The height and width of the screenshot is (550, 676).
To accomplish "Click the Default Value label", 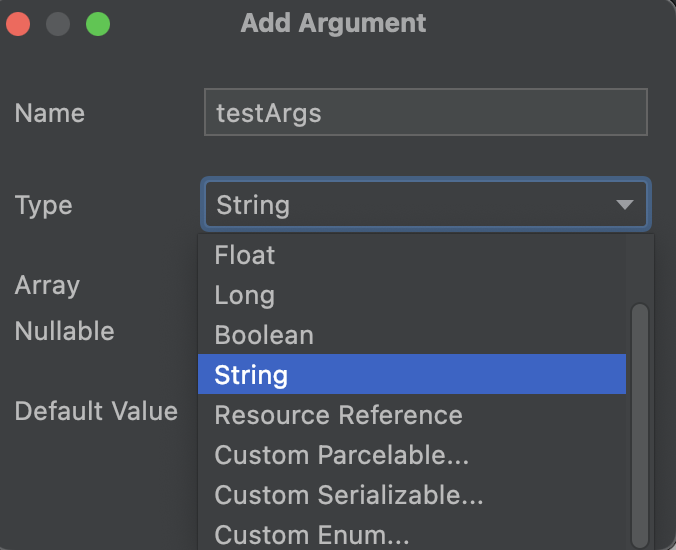I will pyautogui.click(x=96, y=411).
